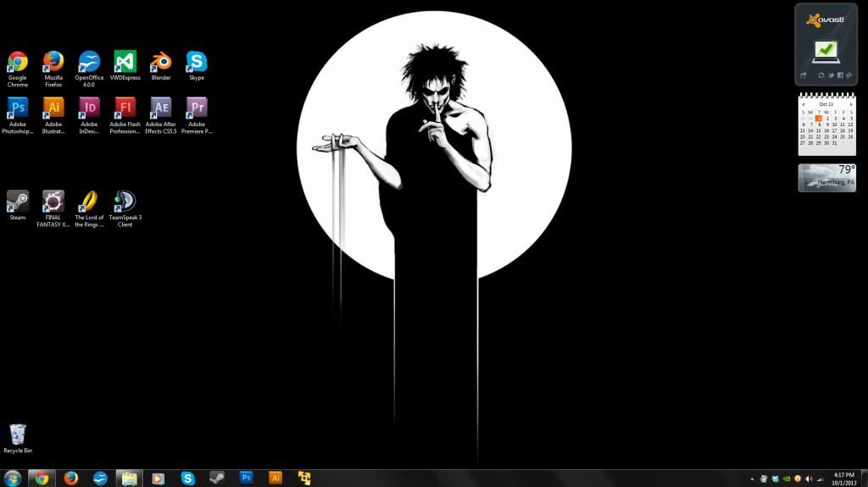Show hidden system tray icons
Viewport: 868px width, 487px height.
753,479
